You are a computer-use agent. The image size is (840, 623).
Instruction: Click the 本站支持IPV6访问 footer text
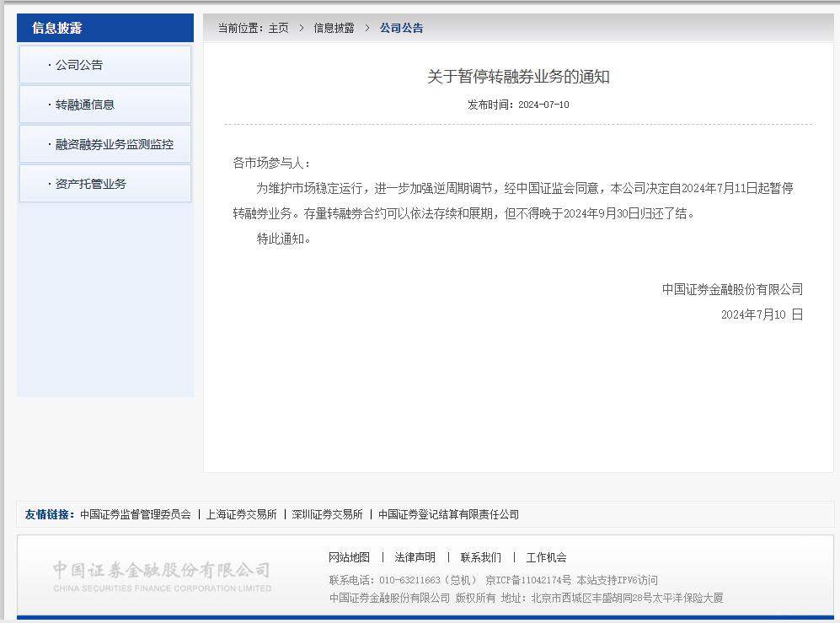[617, 580]
